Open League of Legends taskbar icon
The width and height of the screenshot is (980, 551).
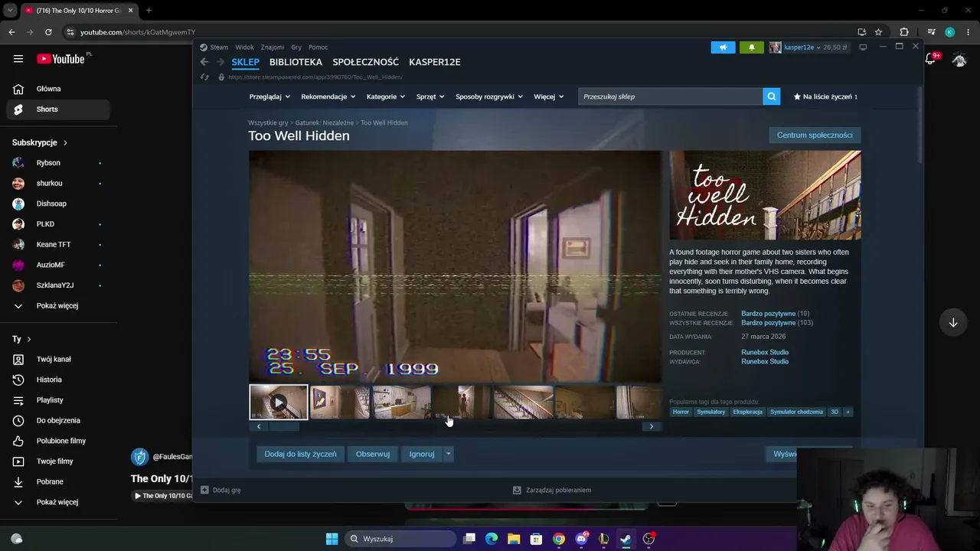click(603, 539)
